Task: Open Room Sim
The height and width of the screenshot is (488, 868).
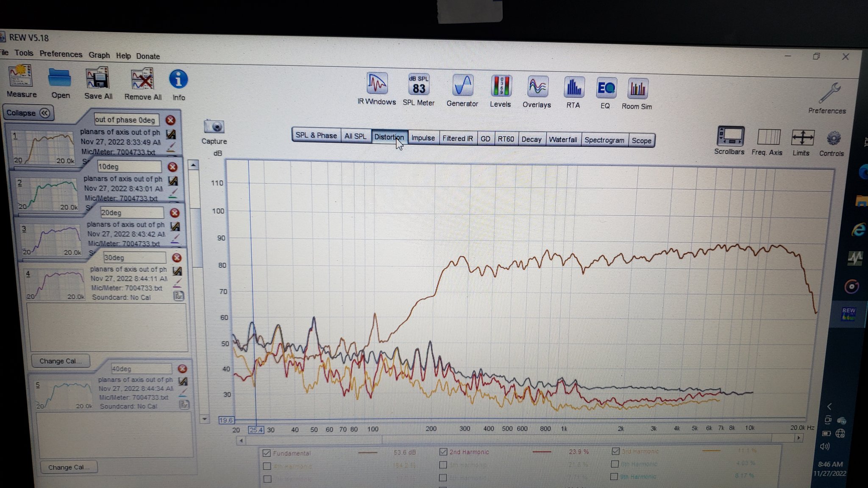Action: pyautogui.click(x=637, y=94)
